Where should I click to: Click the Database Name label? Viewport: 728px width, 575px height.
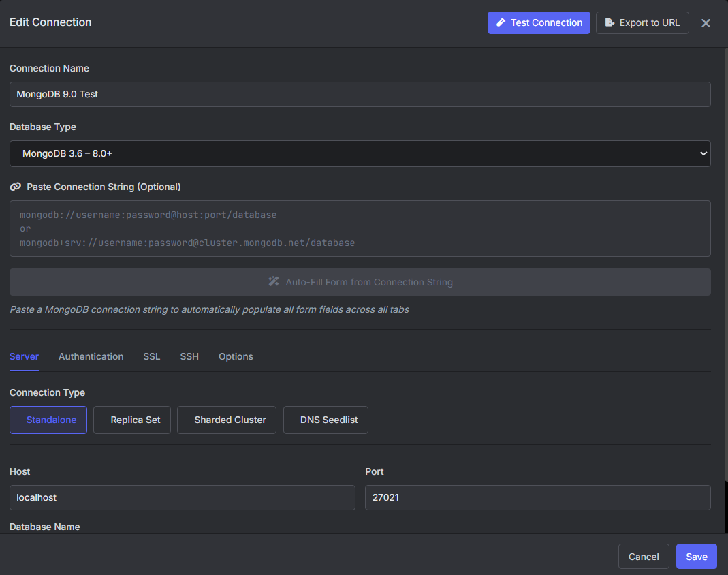(44, 527)
